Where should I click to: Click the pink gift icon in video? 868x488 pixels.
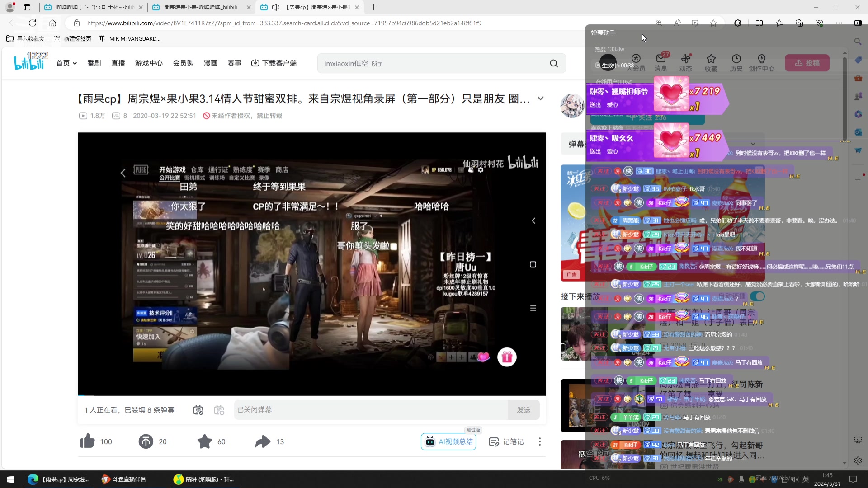(507, 357)
